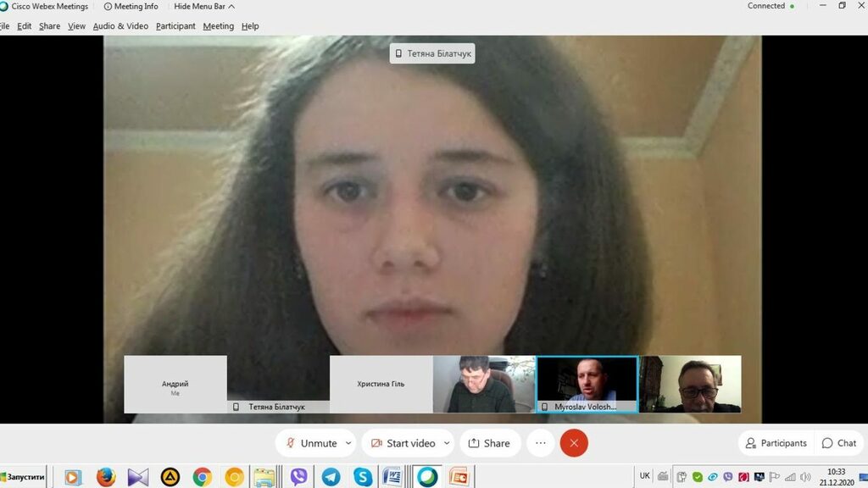Image resolution: width=868 pixels, height=488 pixels.
Task: Open the Chat panel
Action: [x=838, y=443]
